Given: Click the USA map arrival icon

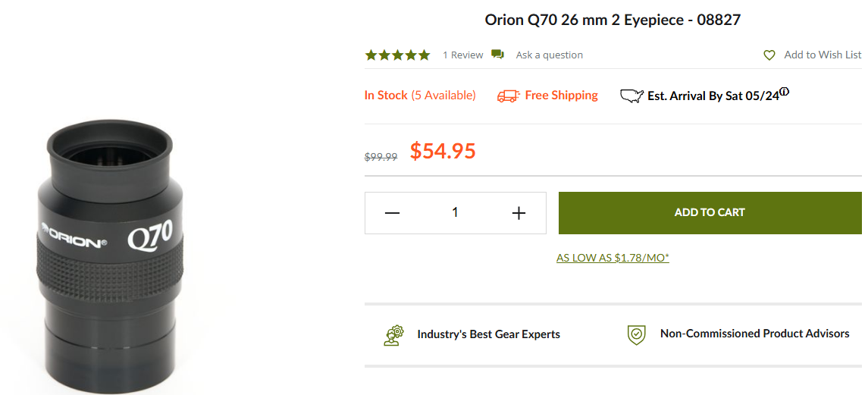Looking at the screenshot, I should pyautogui.click(x=631, y=96).
